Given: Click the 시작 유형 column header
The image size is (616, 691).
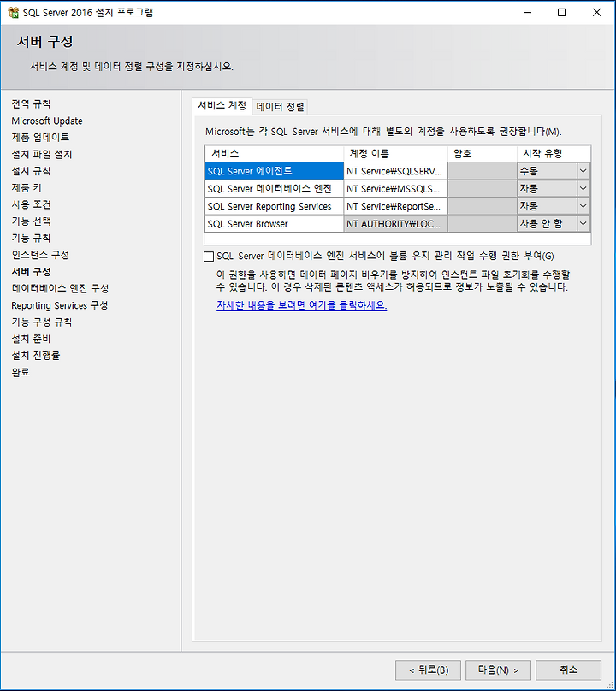Looking at the screenshot, I should (554, 153).
